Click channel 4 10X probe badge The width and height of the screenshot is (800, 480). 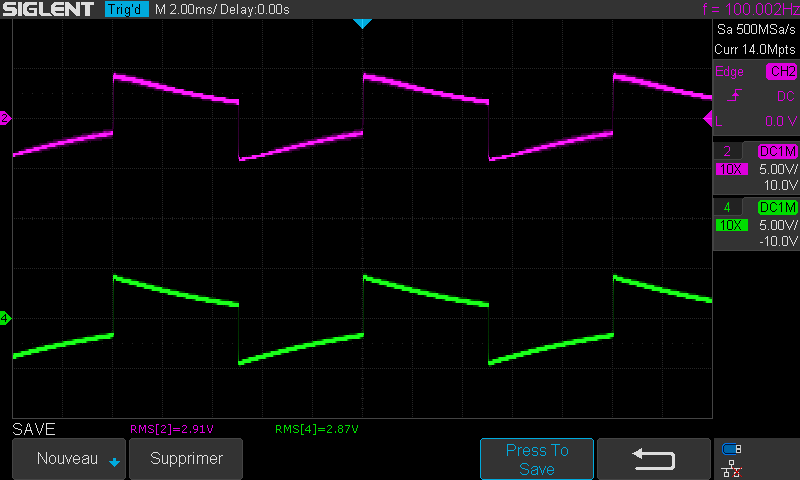pyautogui.click(x=732, y=225)
